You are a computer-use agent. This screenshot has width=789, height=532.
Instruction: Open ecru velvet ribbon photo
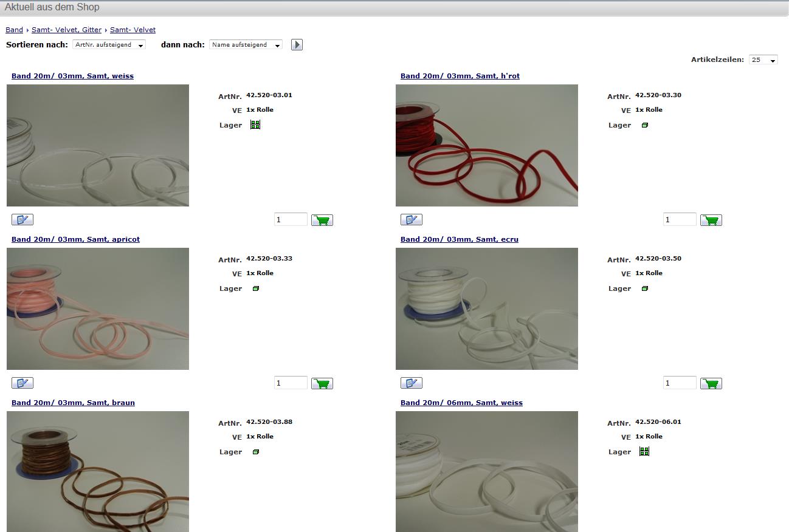487,309
